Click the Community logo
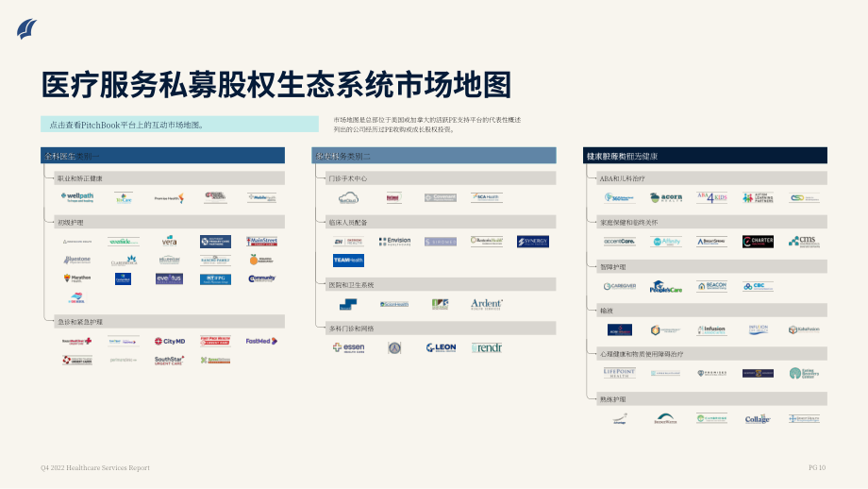 (x=261, y=278)
